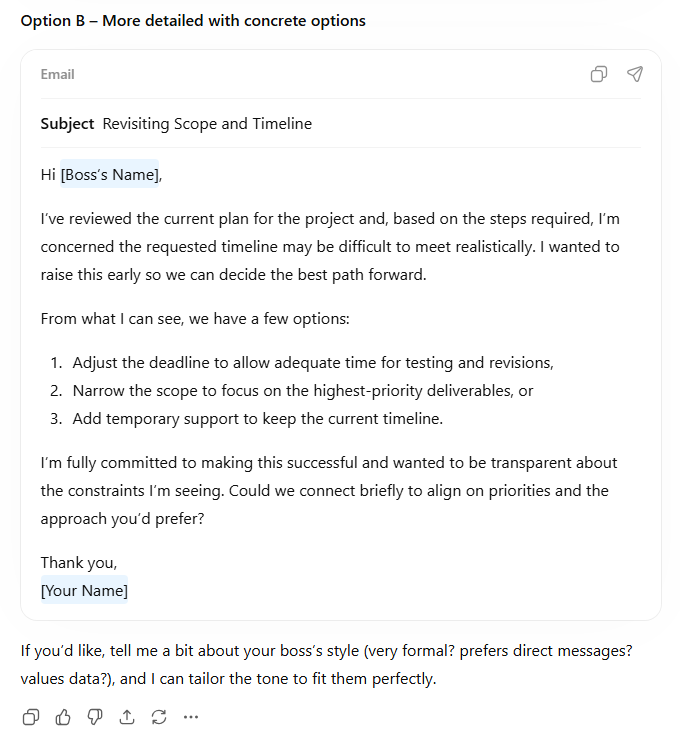Click the paragraph starting "I've reviewed the current plan"
The height and width of the screenshot is (747, 680).
coord(330,246)
